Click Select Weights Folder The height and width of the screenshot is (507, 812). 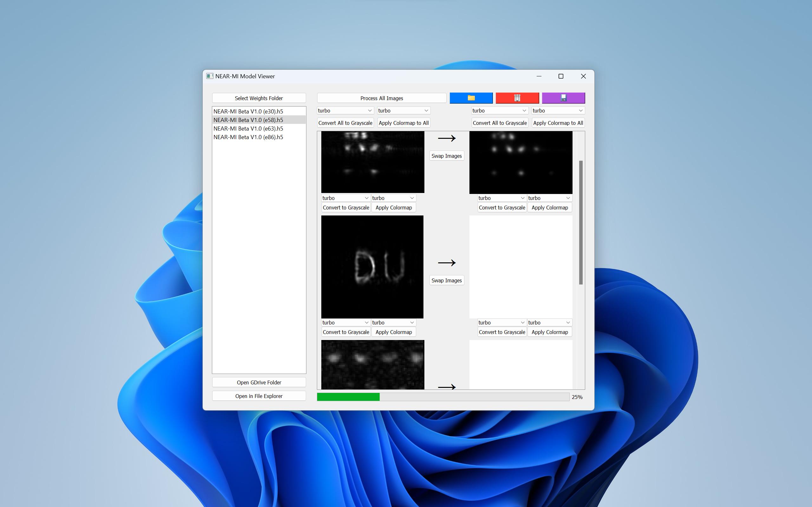coord(259,98)
